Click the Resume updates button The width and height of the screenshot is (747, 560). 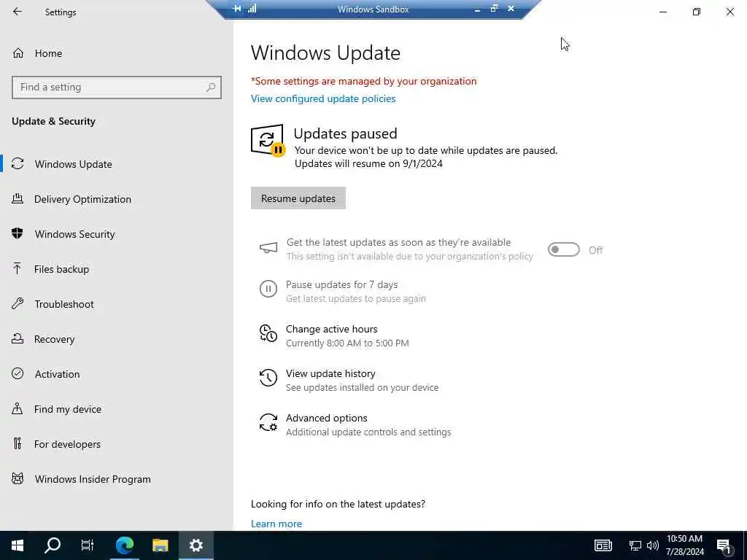[298, 198]
